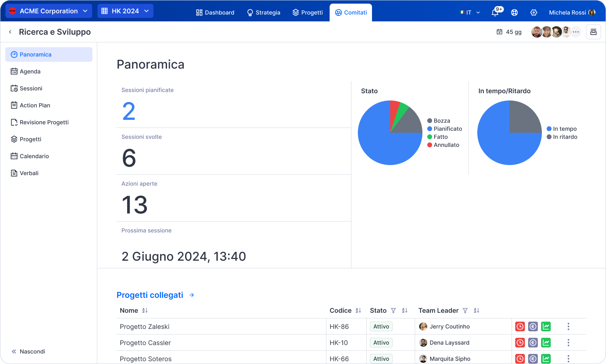Click the red clock icon for Progetto Zaleski

(x=520, y=326)
